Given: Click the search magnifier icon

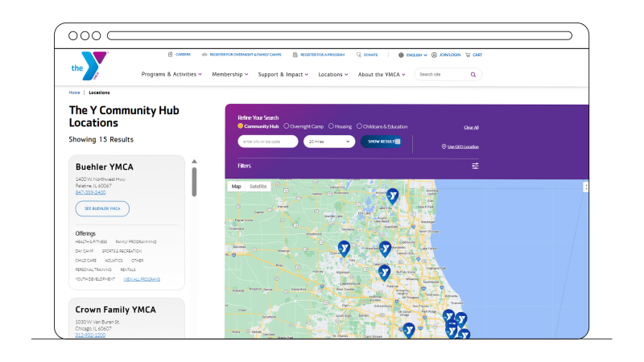Looking at the screenshot, I should [473, 74].
